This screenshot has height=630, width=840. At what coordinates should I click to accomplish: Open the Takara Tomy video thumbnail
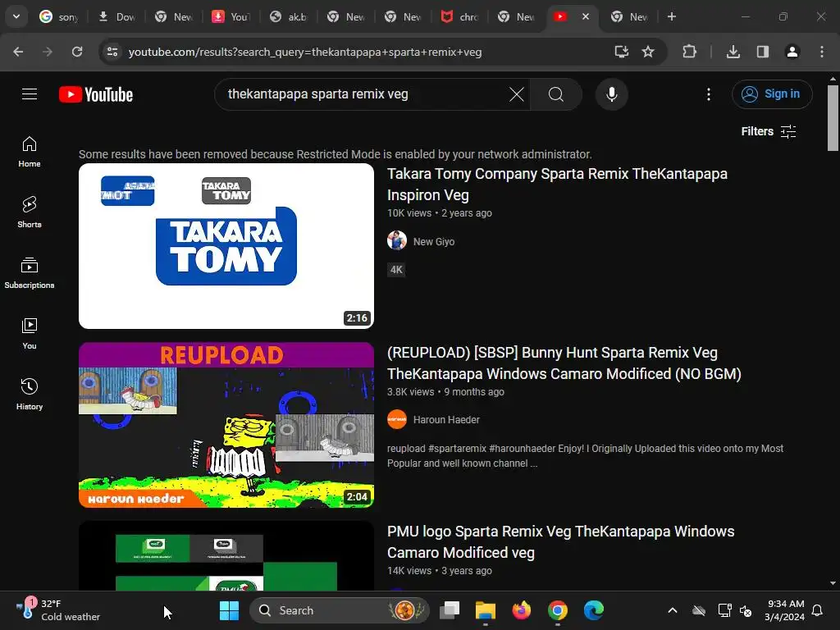click(226, 246)
